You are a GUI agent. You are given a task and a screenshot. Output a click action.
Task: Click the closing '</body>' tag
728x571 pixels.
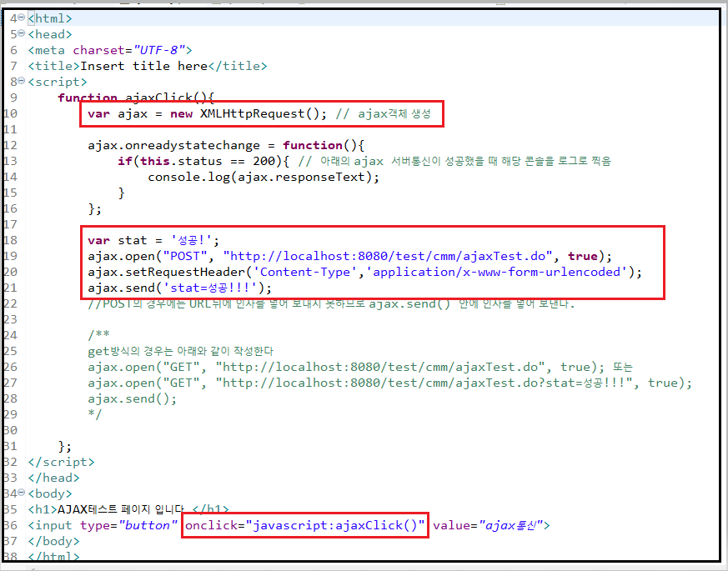coord(54,541)
